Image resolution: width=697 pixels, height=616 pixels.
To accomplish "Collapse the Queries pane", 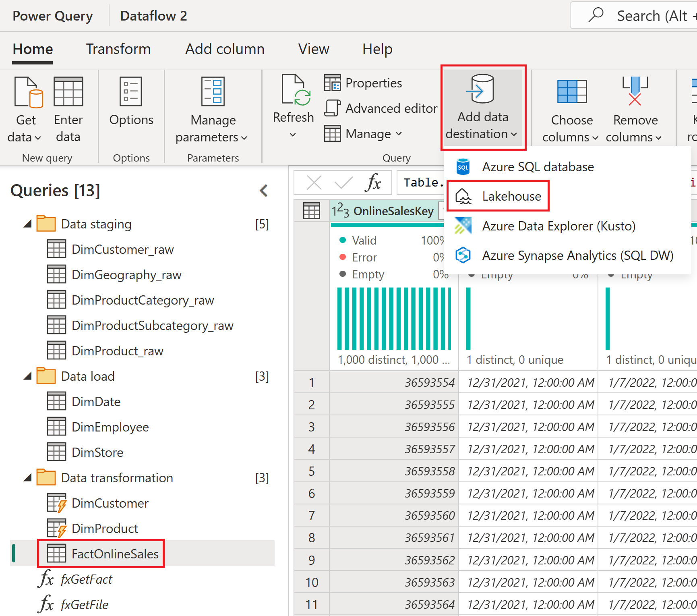I will 264,191.
